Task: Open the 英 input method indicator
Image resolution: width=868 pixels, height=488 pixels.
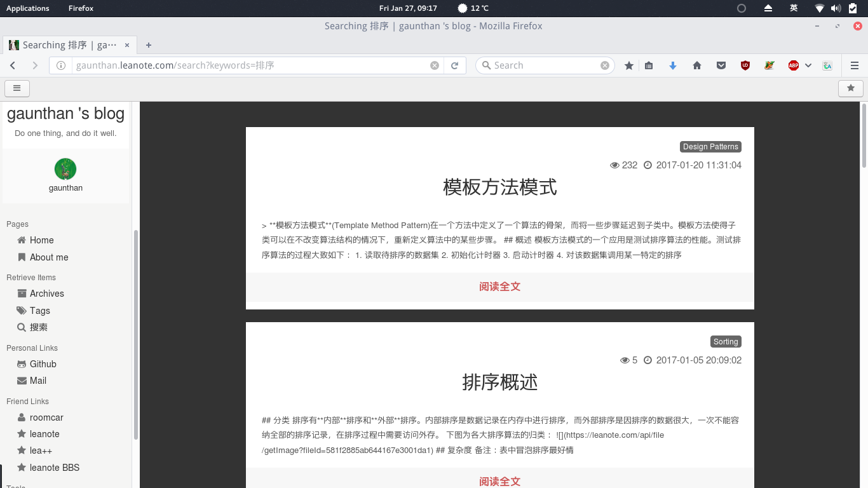Action: tap(794, 8)
